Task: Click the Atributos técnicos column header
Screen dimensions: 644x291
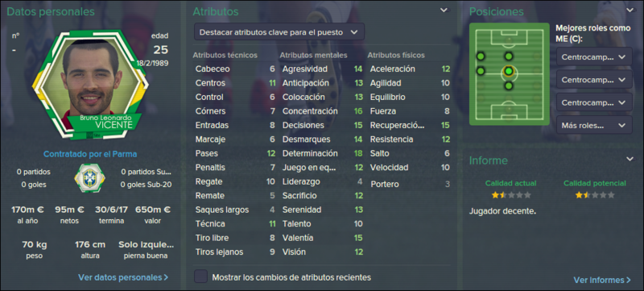Action: tap(225, 55)
